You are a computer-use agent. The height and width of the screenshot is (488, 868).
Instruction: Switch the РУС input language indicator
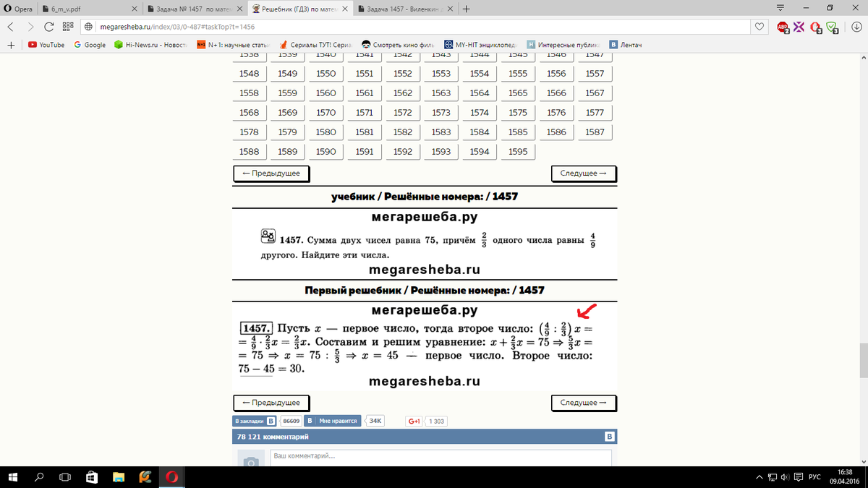click(814, 477)
